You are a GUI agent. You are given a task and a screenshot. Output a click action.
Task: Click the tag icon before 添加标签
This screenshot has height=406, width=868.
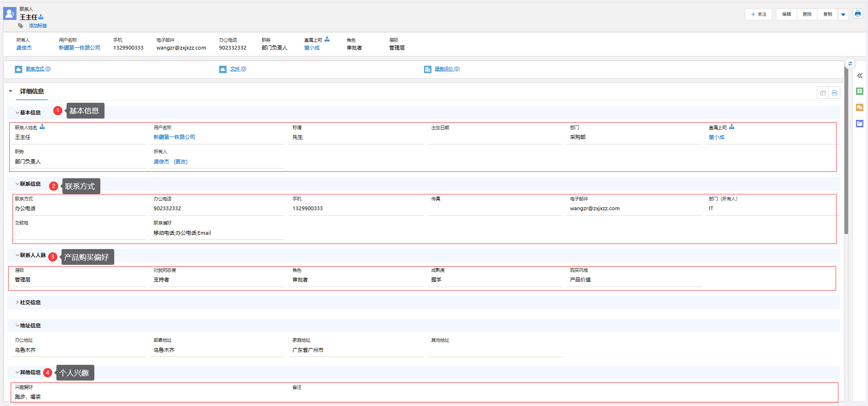click(21, 26)
